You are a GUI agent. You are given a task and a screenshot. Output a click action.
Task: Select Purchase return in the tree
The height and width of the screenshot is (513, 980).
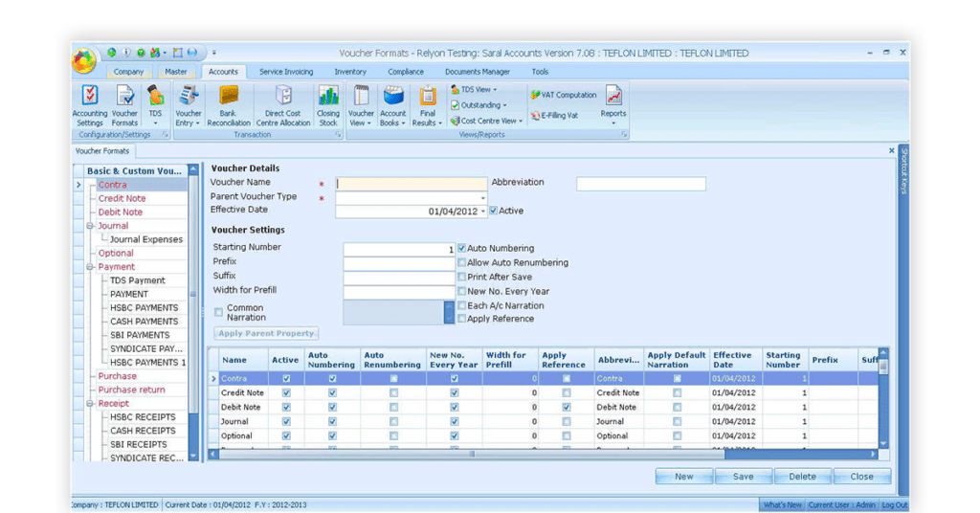tap(132, 390)
